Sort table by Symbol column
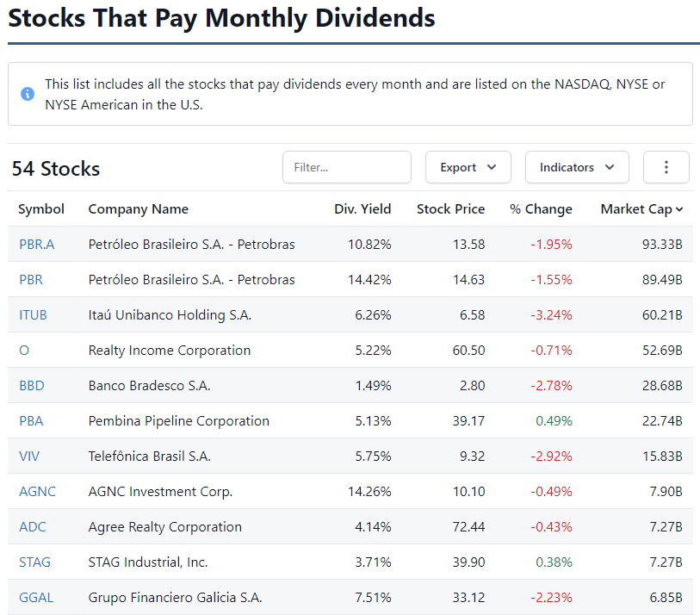The image size is (700, 615). point(41,208)
